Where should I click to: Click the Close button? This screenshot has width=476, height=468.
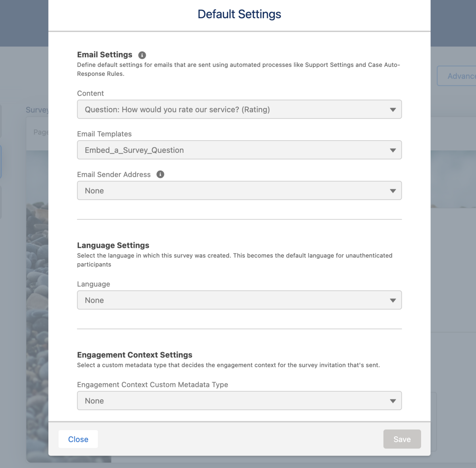[78, 439]
